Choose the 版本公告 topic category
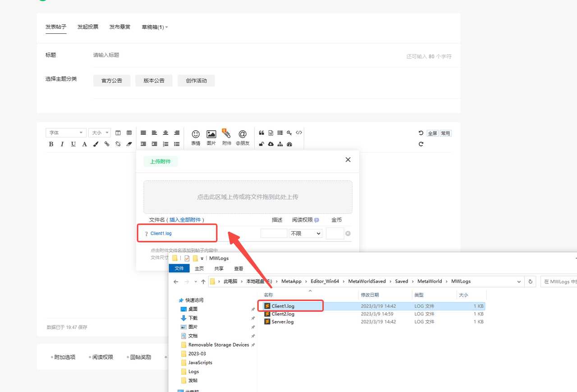577x392 pixels. (x=154, y=81)
